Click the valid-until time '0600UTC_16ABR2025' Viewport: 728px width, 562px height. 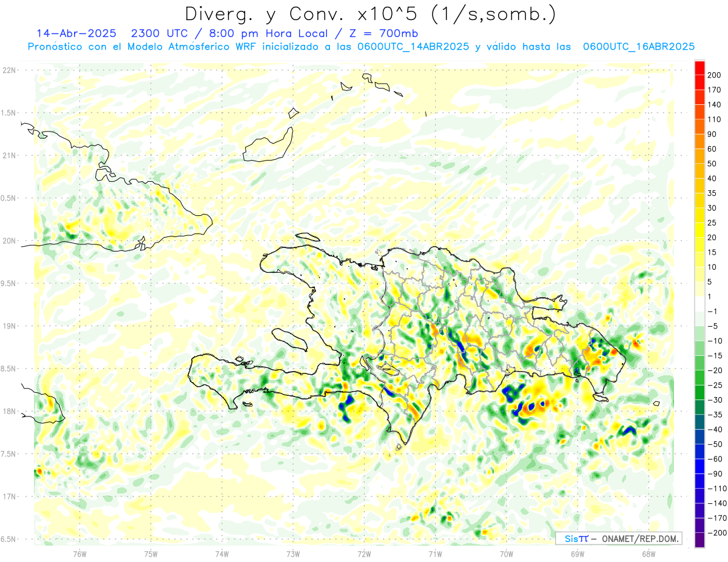[638, 47]
